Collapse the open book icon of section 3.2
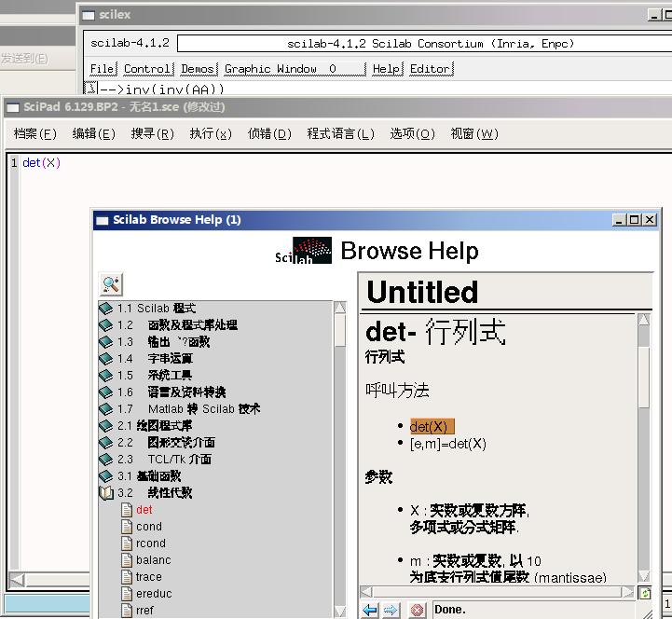The image size is (672, 619). [x=106, y=493]
